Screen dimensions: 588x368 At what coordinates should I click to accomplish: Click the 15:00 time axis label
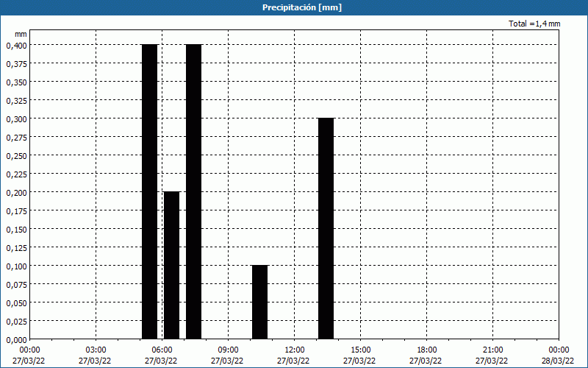360,350
